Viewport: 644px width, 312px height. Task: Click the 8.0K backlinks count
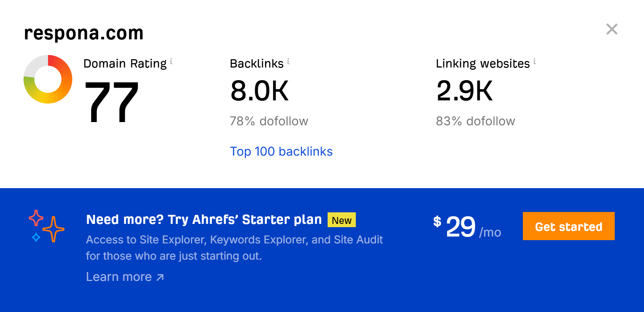click(260, 91)
